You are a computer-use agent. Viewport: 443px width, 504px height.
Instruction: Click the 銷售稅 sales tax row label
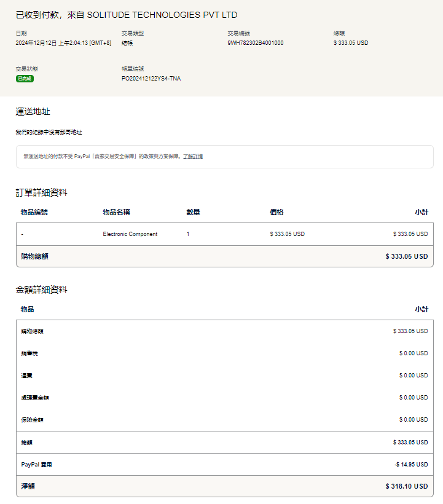pos(29,353)
